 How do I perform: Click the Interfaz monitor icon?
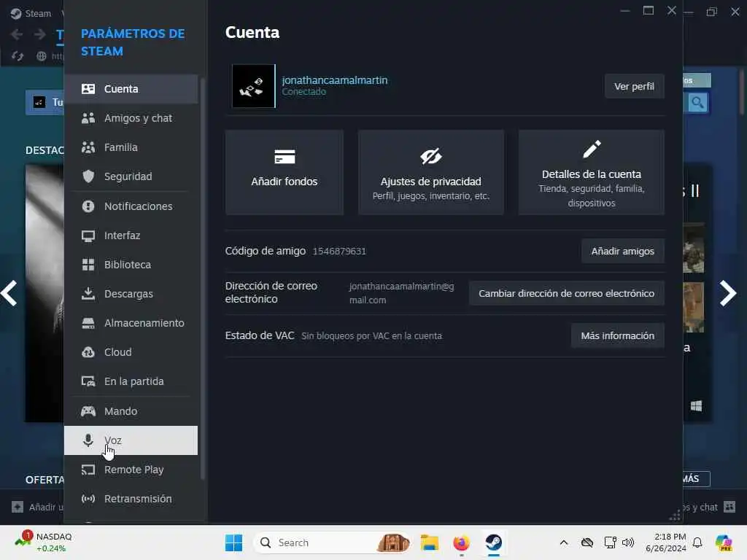tap(88, 236)
